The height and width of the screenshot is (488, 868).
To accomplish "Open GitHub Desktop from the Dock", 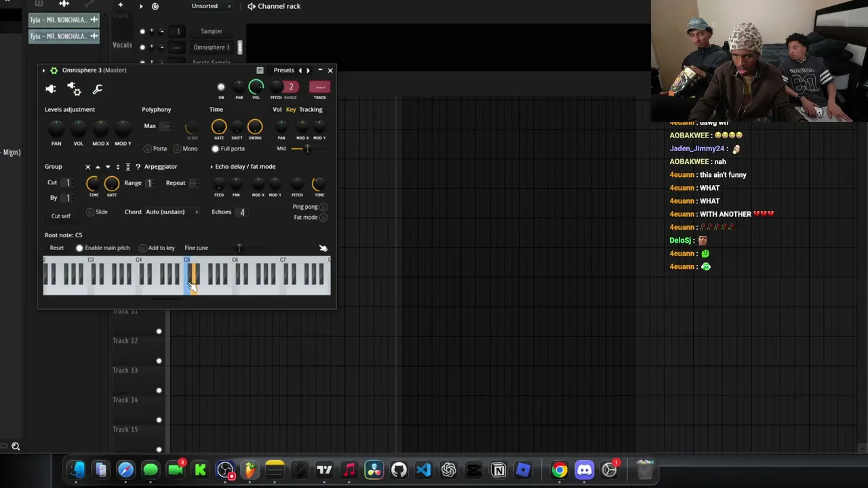I will coord(399,470).
